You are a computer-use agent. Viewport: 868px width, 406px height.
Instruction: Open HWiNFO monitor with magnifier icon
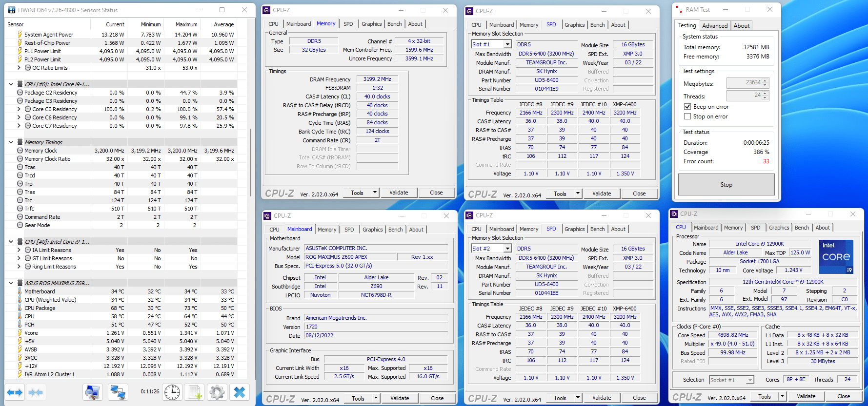point(92,392)
